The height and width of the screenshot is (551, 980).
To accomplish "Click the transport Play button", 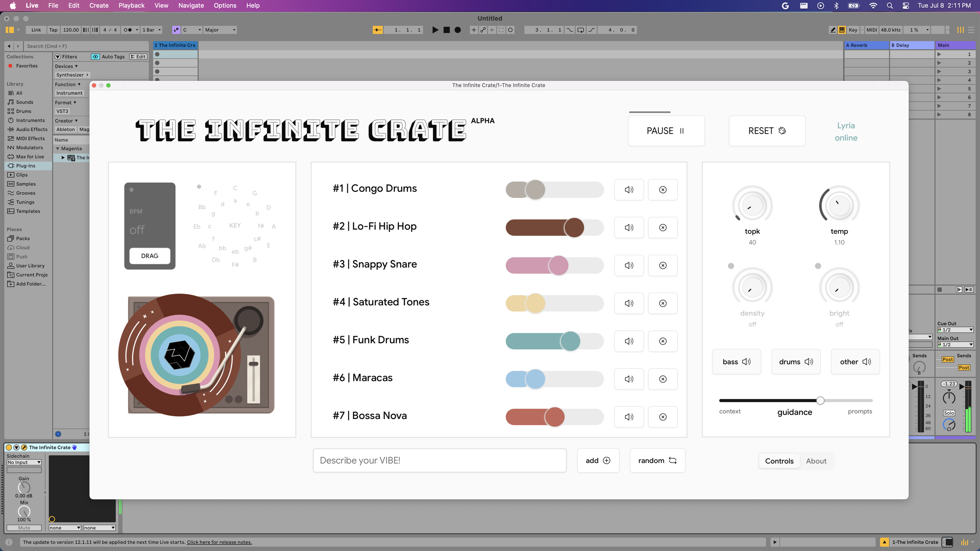I will pyautogui.click(x=435, y=30).
